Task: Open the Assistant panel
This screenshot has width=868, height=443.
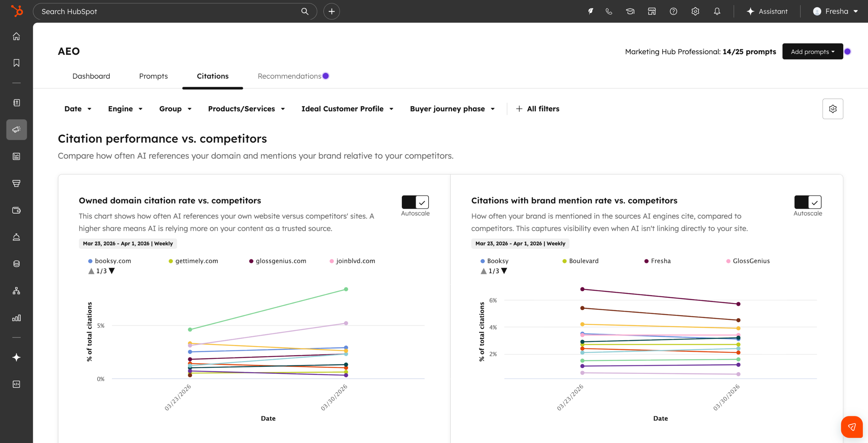Action: click(767, 12)
